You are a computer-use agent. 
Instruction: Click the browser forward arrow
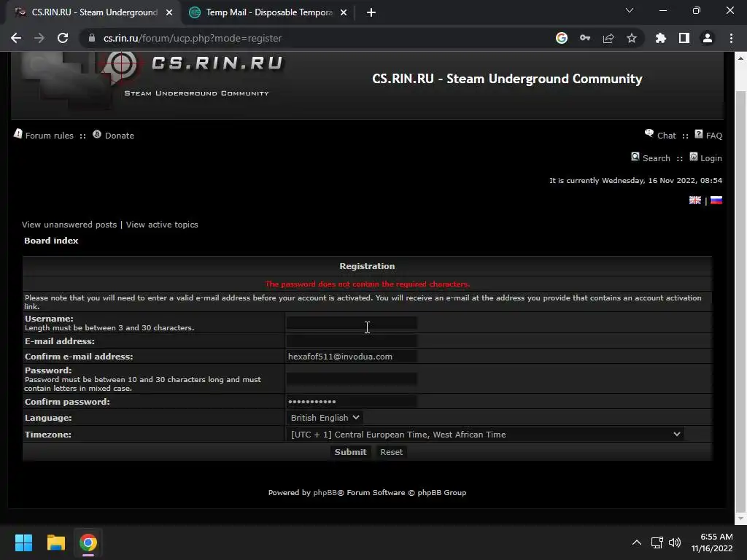coord(39,38)
